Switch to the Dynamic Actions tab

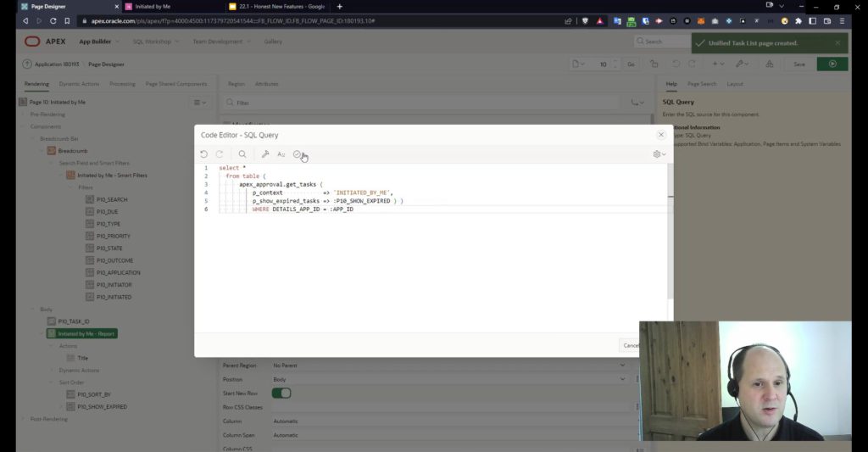[79, 84]
